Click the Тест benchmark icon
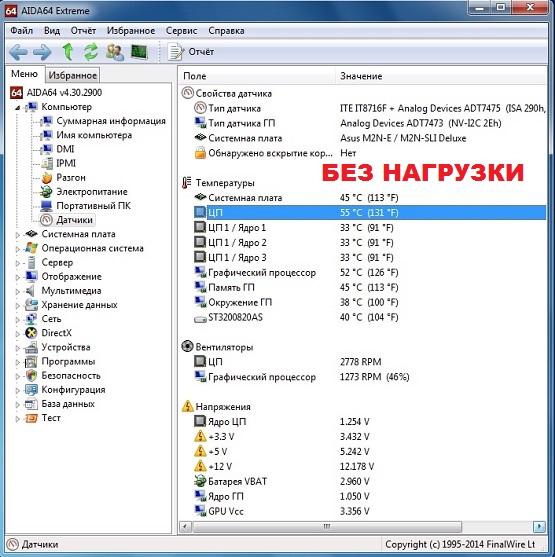Viewport: 555px width, 557px height. coord(31,418)
